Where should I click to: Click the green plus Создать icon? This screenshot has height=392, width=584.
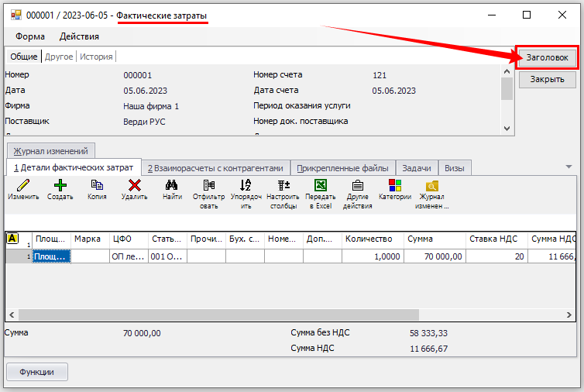[x=60, y=185]
